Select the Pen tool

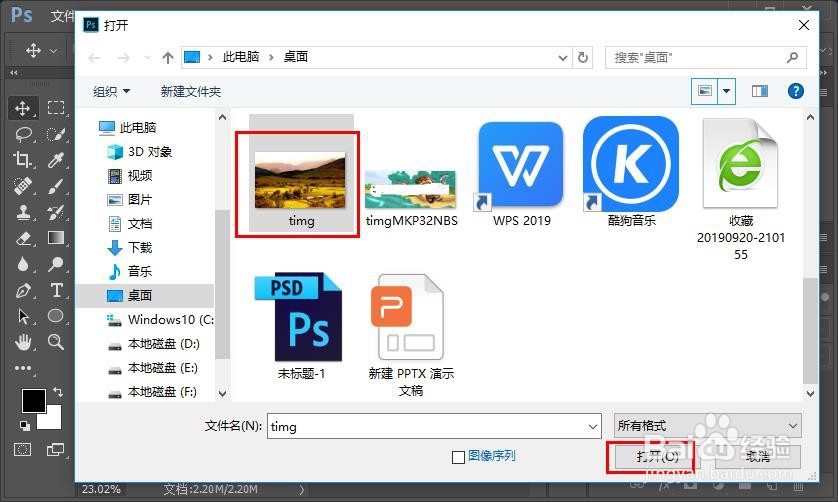pos(23,290)
